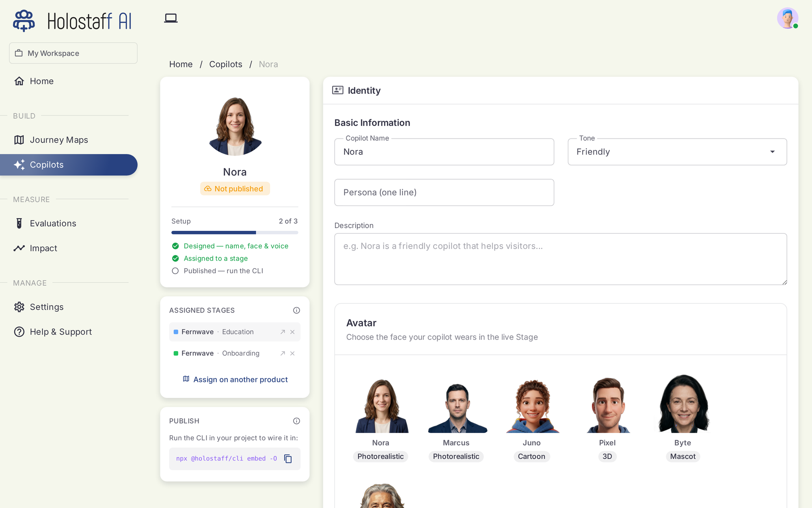Screen dimensions: 812x508
Task: Click the cloud icon in Not published badge
Action: 208,189
